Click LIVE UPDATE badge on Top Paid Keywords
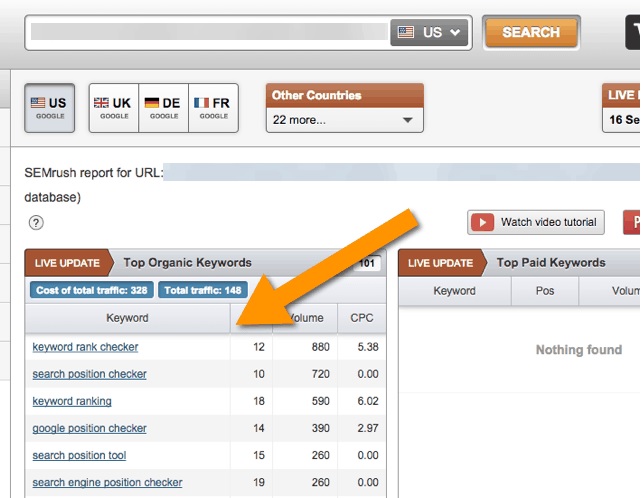Screen dimensions: 641x498 tap(440, 263)
